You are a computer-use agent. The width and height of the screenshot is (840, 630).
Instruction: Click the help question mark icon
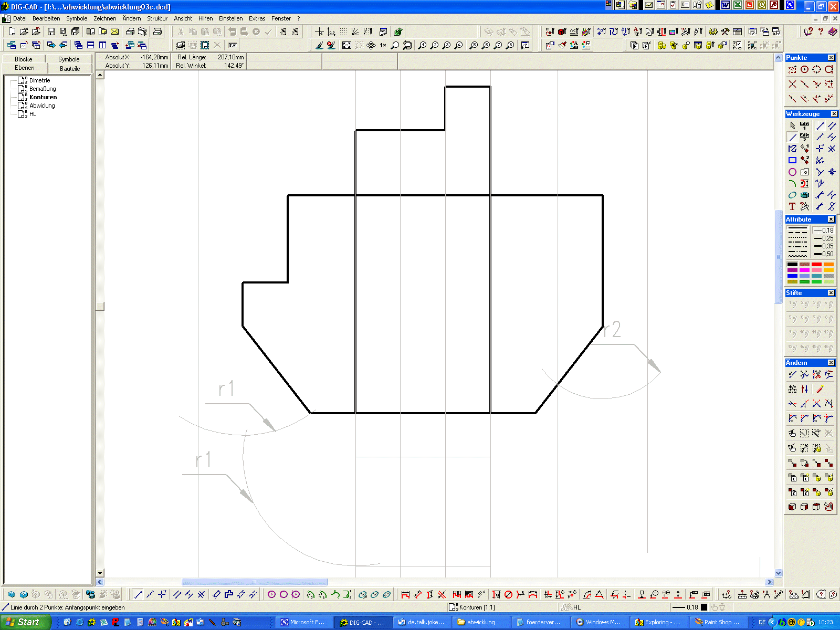click(x=821, y=31)
